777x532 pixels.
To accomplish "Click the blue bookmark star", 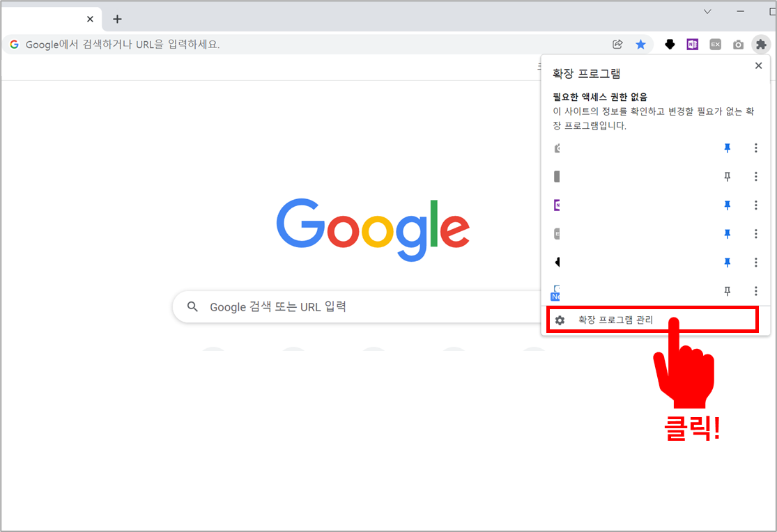I will point(640,45).
